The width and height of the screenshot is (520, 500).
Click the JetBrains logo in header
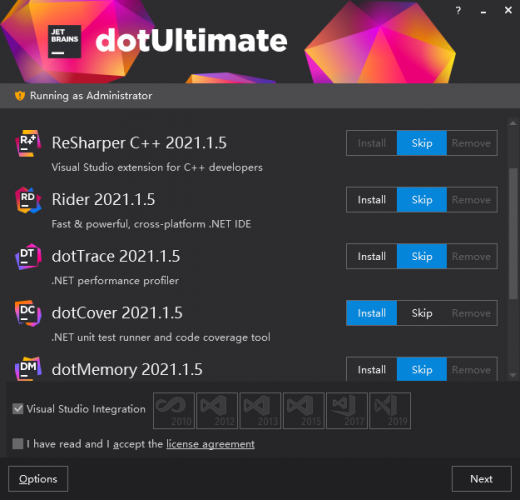click(64, 41)
